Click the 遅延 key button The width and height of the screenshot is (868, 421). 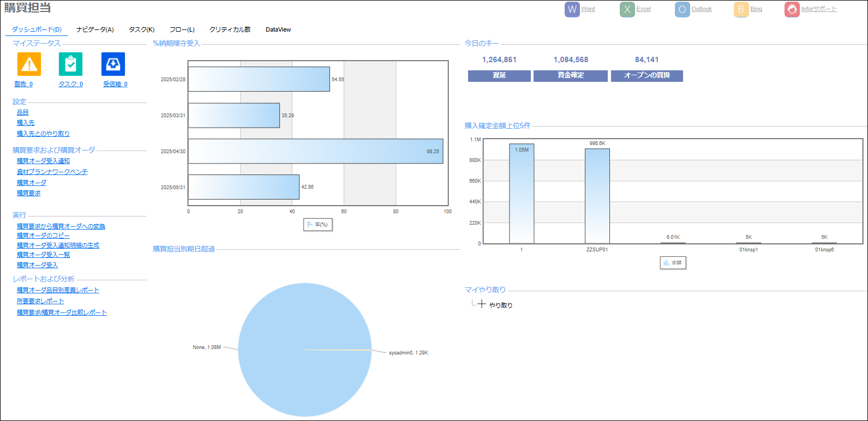(499, 76)
